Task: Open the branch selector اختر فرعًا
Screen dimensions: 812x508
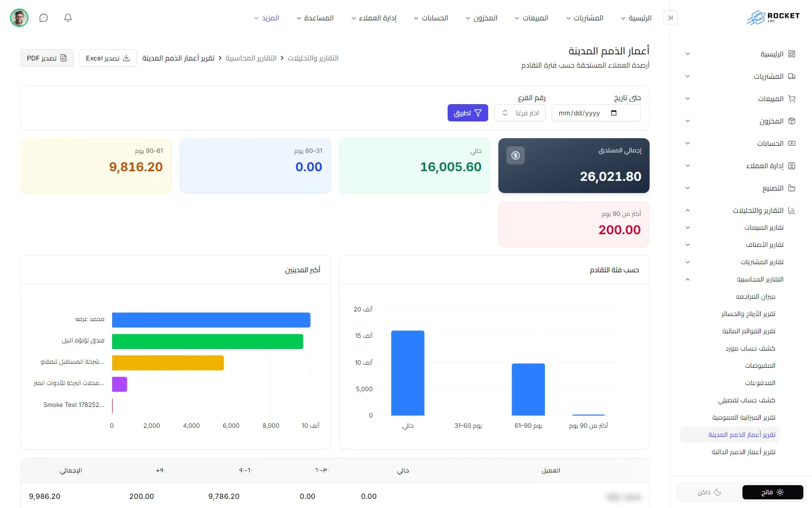Action: click(520, 113)
